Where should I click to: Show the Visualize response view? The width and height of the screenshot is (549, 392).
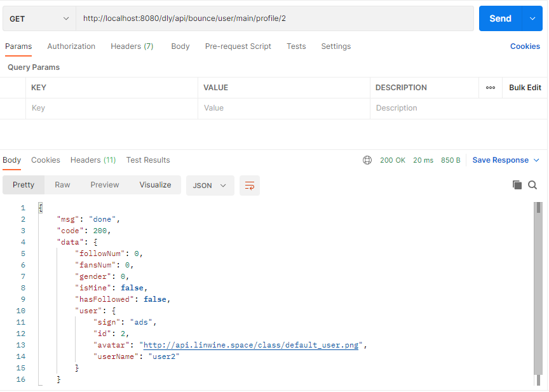pos(155,185)
